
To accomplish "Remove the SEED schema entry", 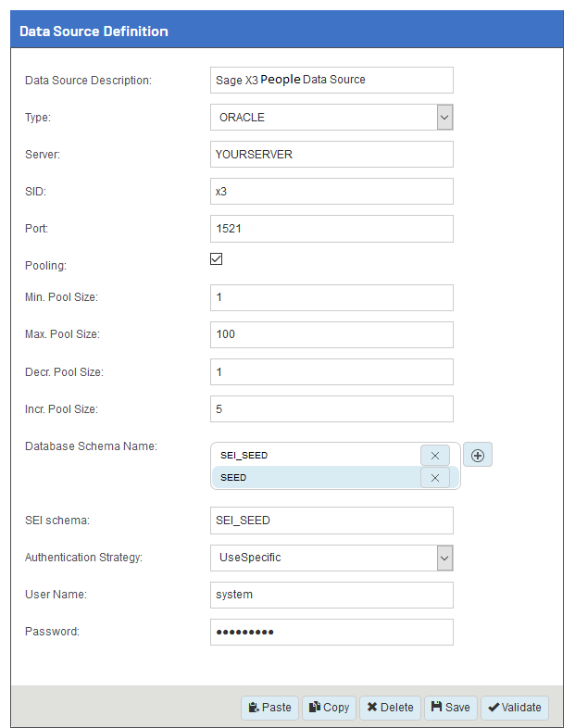I will coord(435,478).
